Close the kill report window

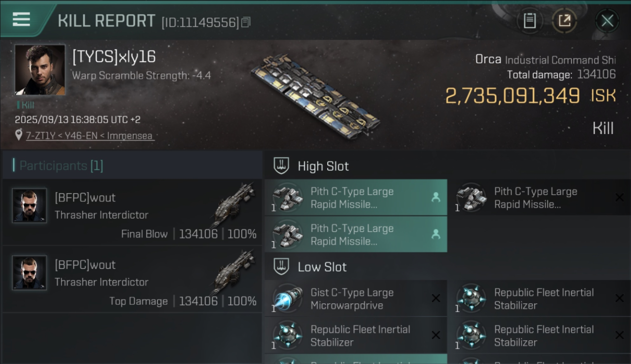click(x=607, y=21)
